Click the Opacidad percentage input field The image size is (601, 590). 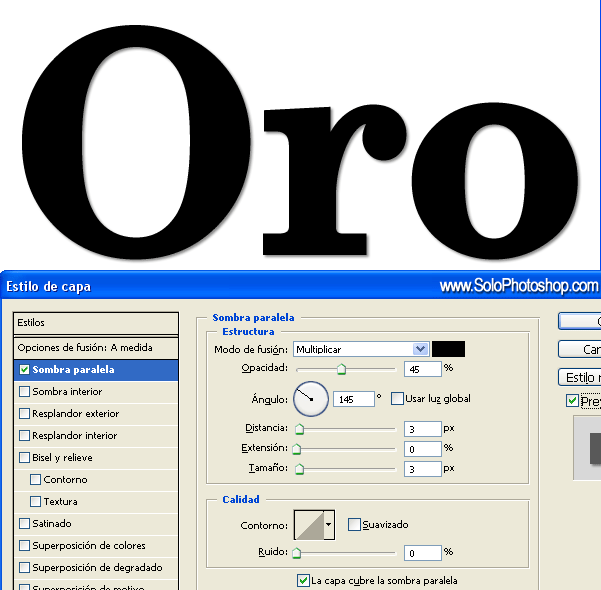[422, 369]
